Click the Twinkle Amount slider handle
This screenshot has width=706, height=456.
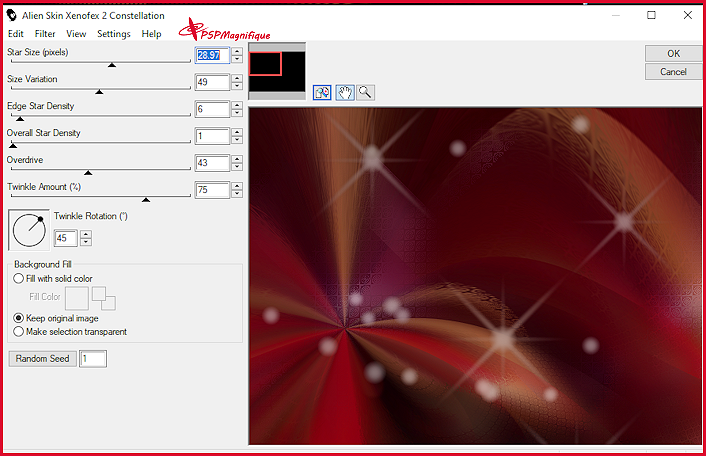(x=146, y=200)
